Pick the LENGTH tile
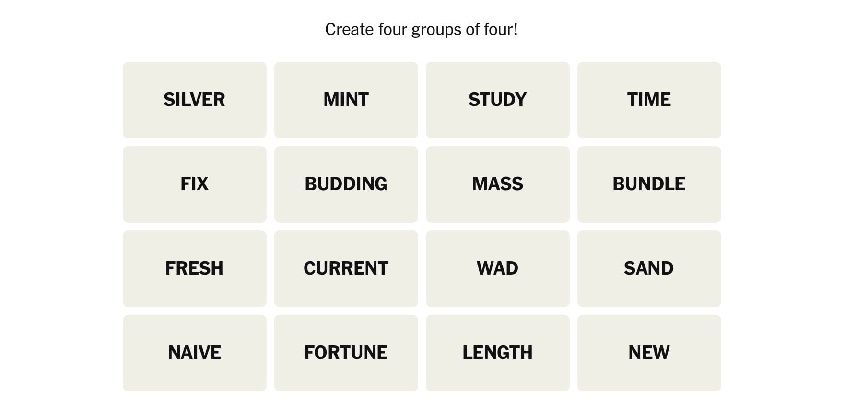The image size is (868, 403). pyautogui.click(x=497, y=353)
